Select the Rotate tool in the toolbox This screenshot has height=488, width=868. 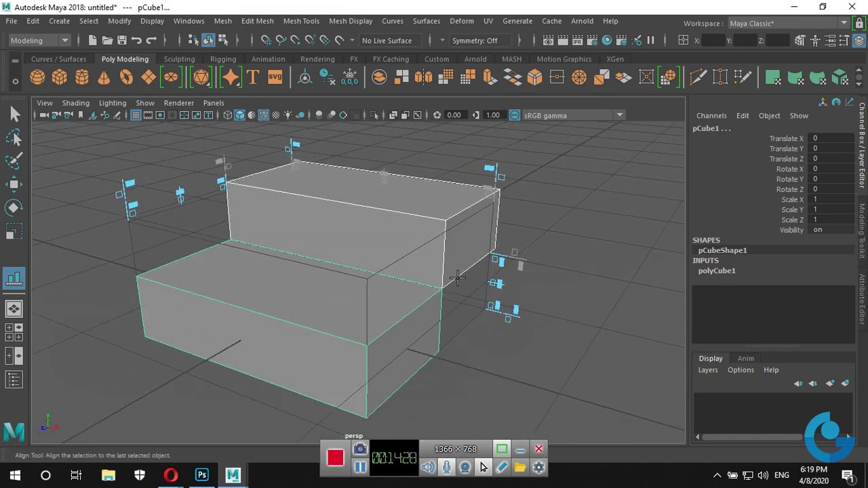point(14,207)
